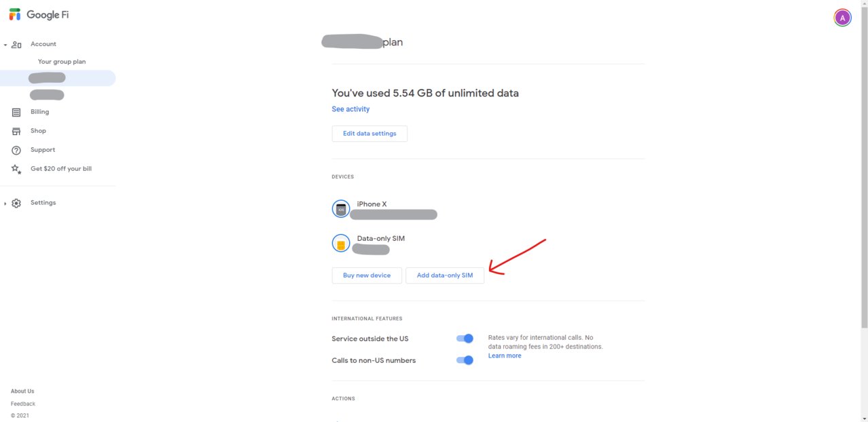Disable Calls to non-US numbers switch
Screen dimensions: 868x422
pos(465,360)
